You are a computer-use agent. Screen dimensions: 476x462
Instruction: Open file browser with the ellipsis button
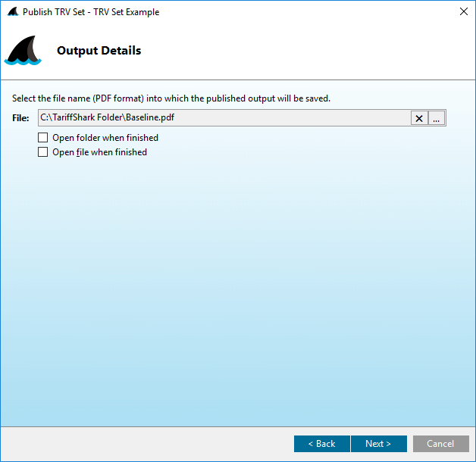pos(437,118)
